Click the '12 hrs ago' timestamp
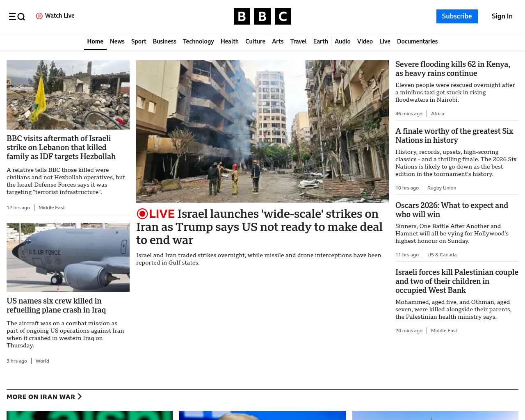 (x=18, y=208)
